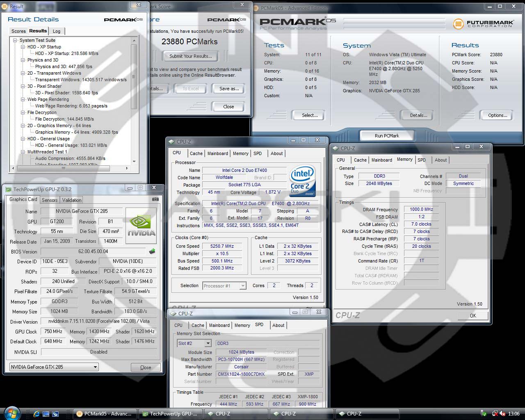Open Mainboard tab in CPU-Z Processor window
This screenshot has height=420, width=525.
[217, 153]
